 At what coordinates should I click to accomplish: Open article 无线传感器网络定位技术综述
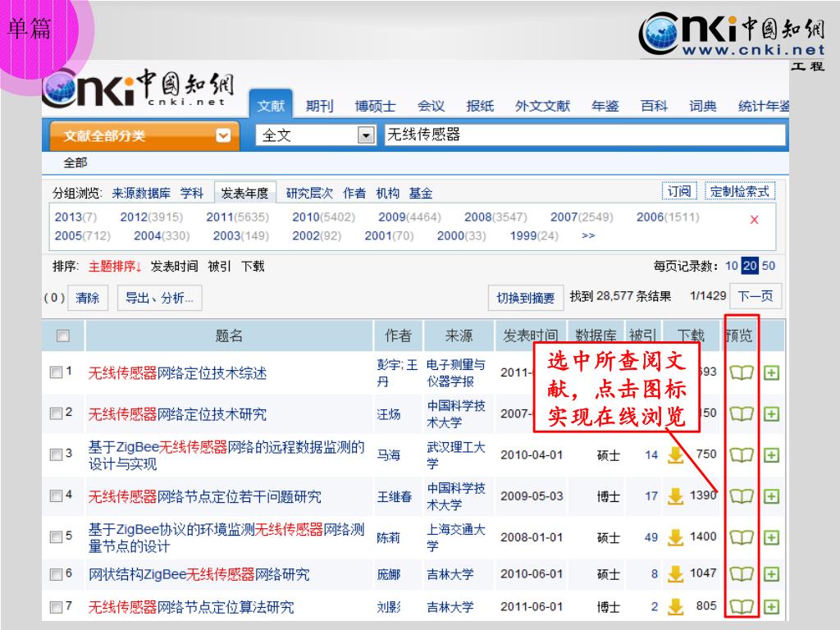[177, 373]
